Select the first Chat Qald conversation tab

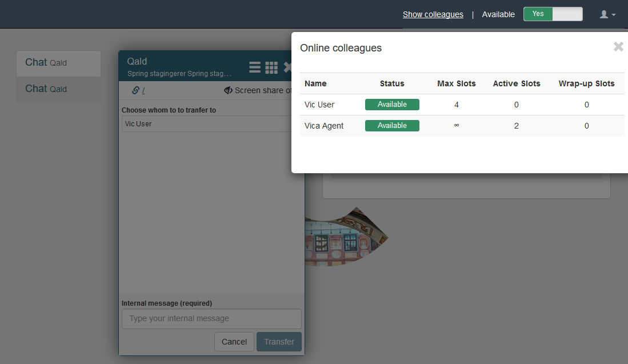click(58, 63)
